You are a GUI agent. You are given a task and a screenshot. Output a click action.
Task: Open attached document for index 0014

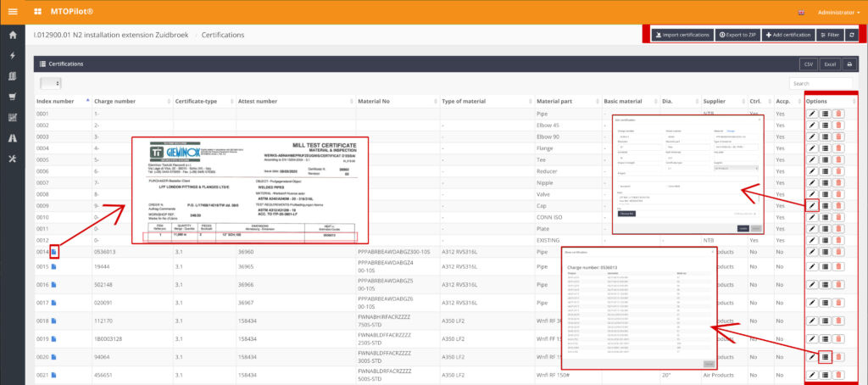click(54, 251)
